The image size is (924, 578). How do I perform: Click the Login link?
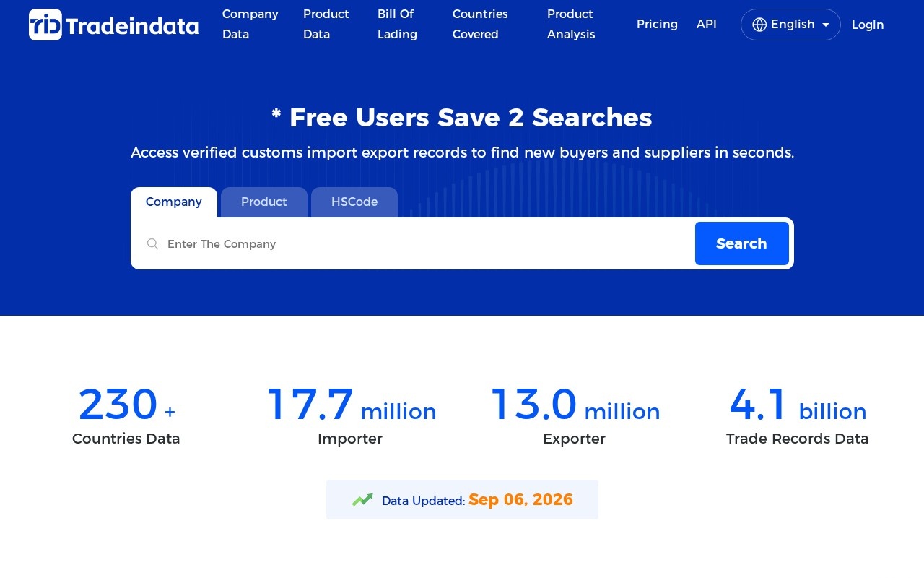[868, 25]
